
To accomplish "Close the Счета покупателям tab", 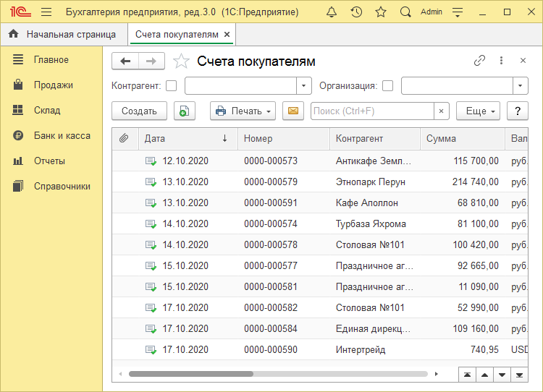I will [x=227, y=34].
